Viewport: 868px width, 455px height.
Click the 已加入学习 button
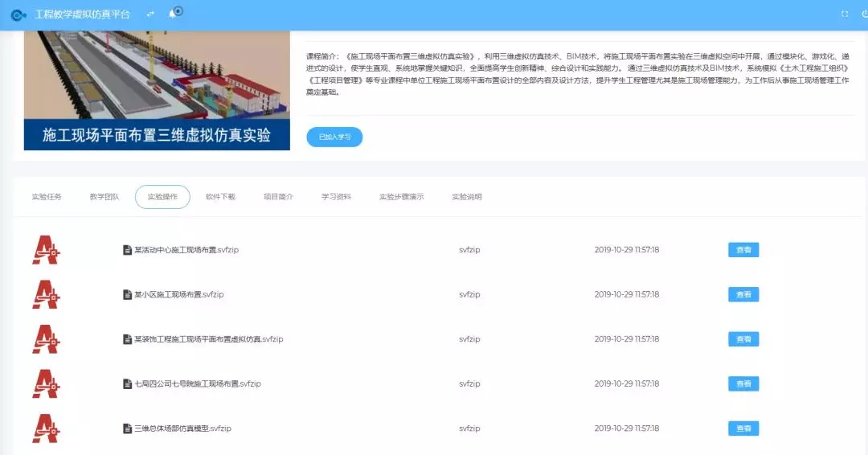coord(334,137)
